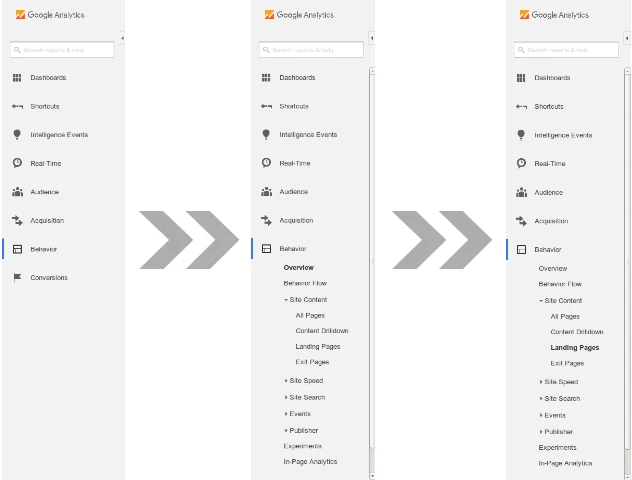Collapse Site Content in right panel

(x=541, y=301)
